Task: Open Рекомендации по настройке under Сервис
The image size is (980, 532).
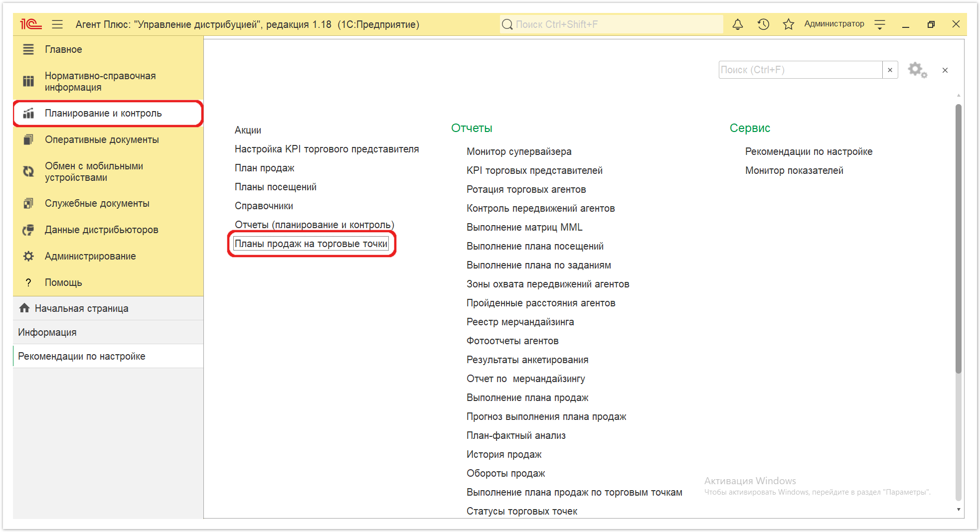Action: [x=809, y=151]
